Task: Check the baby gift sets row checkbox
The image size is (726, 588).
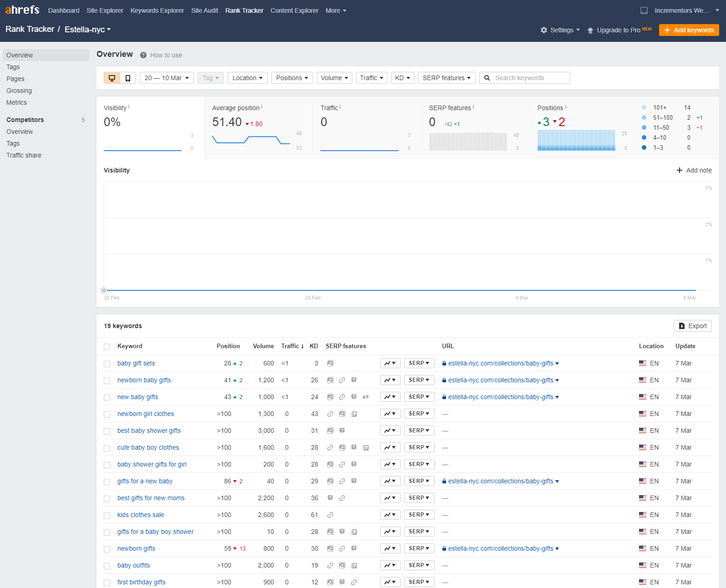Action: pos(107,364)
